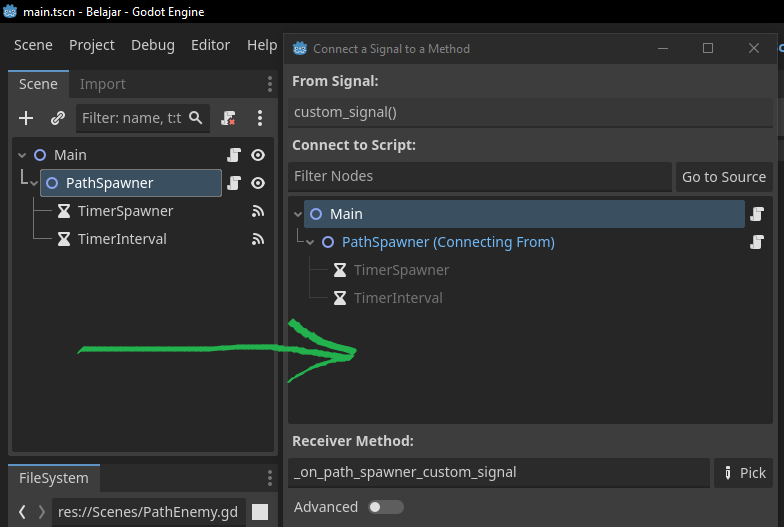Screen dimensions: 784x527
Task: Collapse PathSpawner (Connecting From) in dialog
Action: click(x=310, y=242)
